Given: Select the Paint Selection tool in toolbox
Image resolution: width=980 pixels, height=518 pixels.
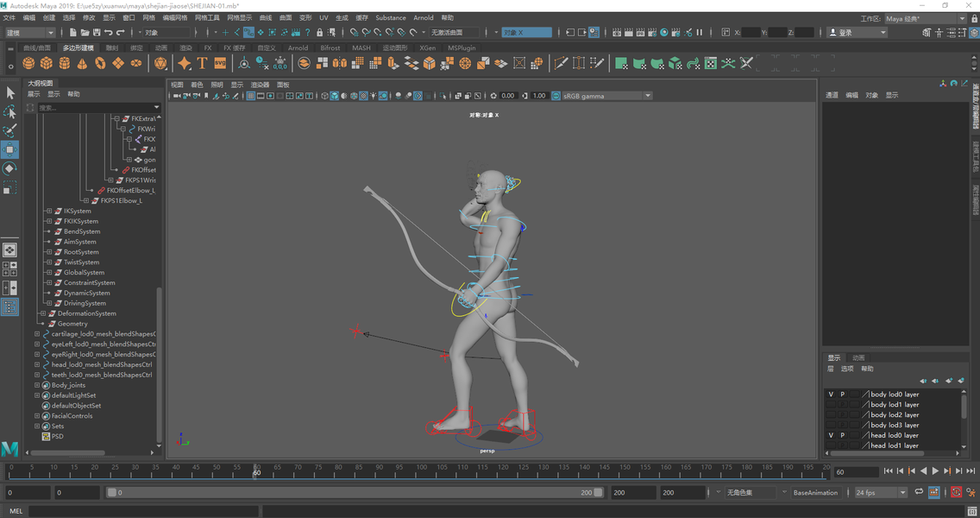Looking at the screenshot, I should click(10, 130).
